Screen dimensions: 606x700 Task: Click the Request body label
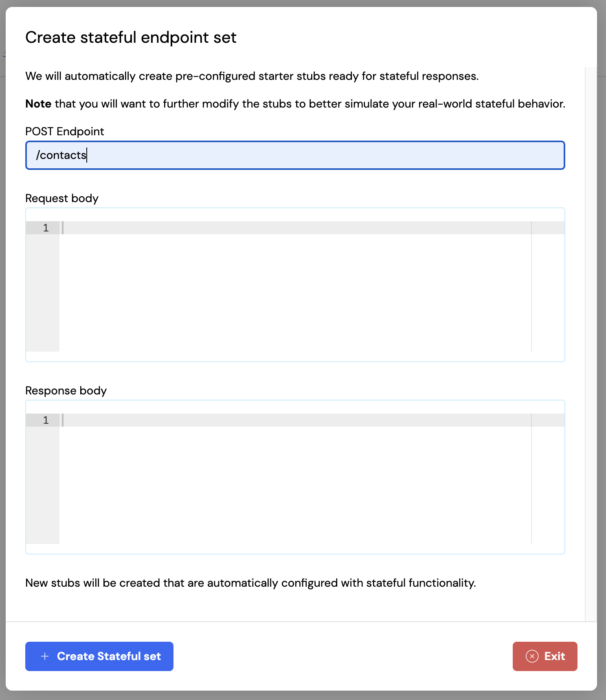pyautogui.click(x=61, y=198)
